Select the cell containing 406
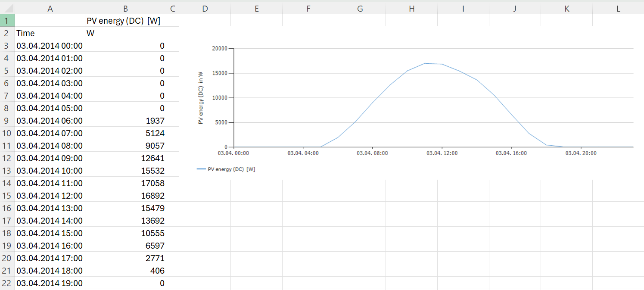Viewport: 644px width, 290px height. 125,271
